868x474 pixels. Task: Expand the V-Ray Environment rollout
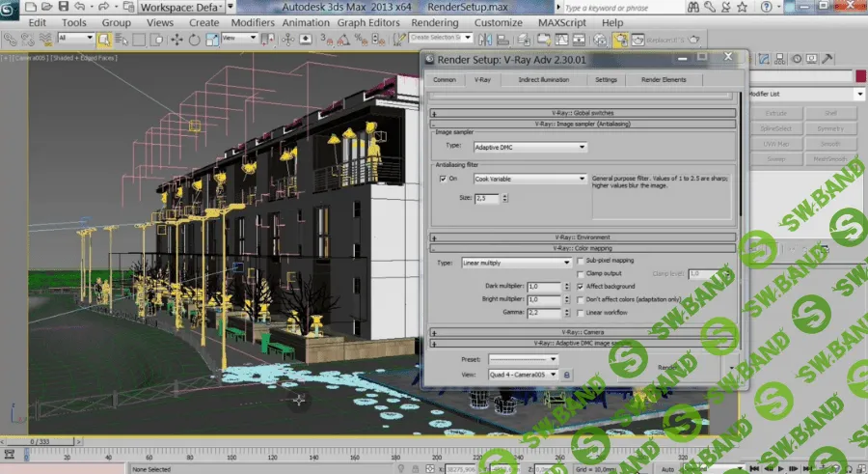[583, 237]
